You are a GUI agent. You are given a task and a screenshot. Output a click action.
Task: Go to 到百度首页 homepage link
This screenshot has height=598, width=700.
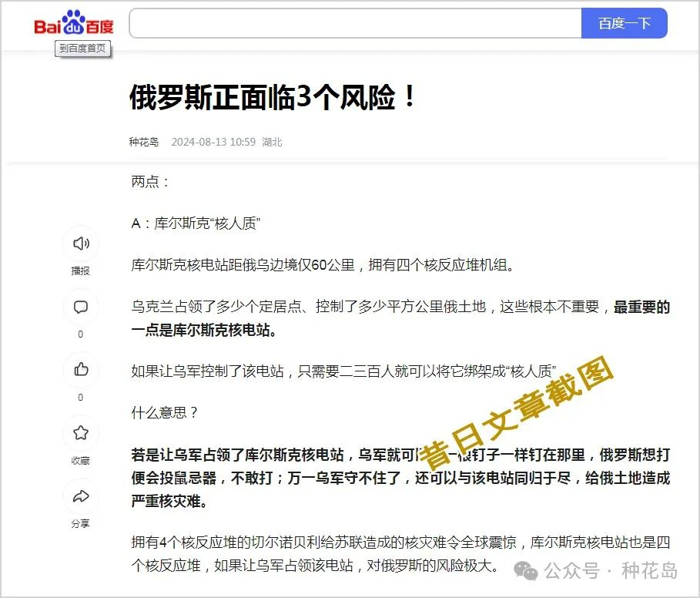82,49
